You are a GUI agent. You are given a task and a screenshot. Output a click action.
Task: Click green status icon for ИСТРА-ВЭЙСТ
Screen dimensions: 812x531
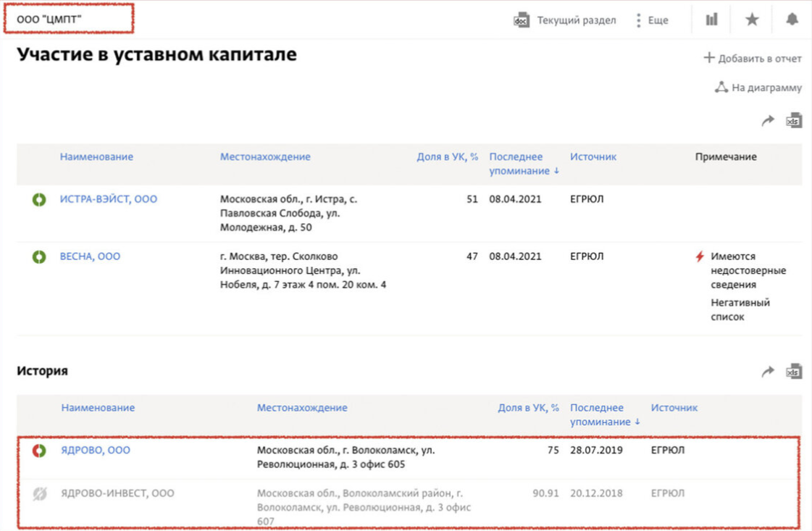click(39, 199)
